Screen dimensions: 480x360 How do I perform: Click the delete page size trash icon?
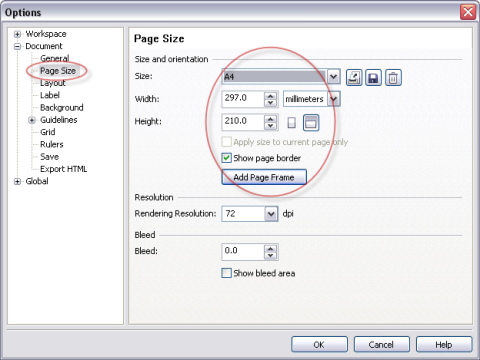(x=393, y=78)
